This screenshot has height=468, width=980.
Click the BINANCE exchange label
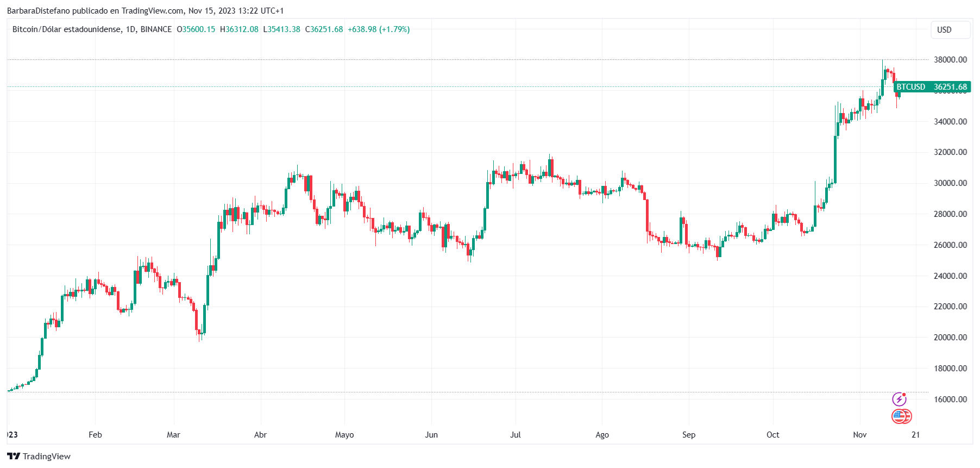156,29
